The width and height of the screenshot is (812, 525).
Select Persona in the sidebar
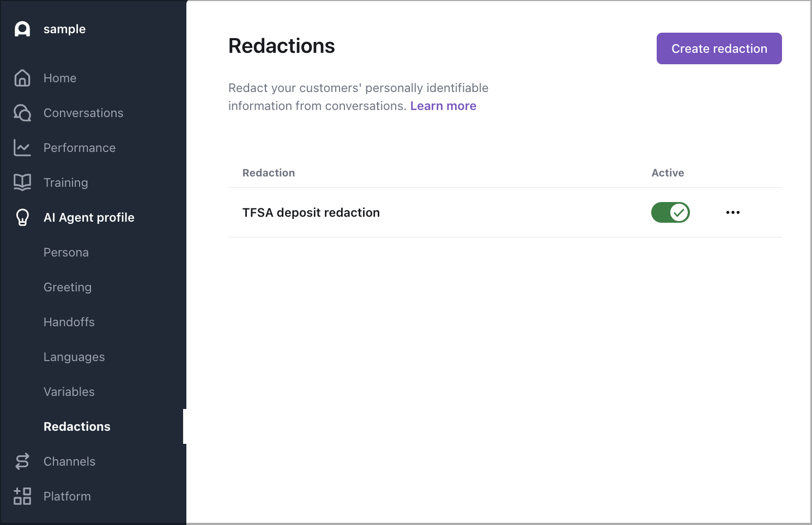tap(66, 252)
